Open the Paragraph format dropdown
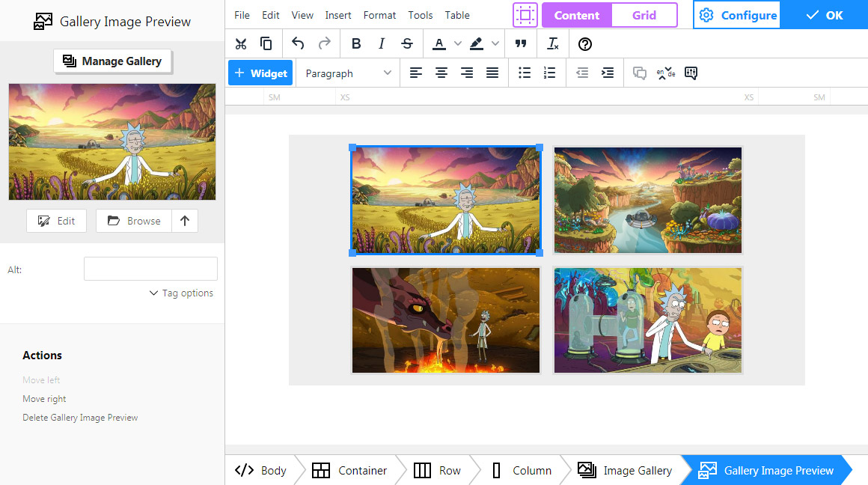 pos(348,73)
